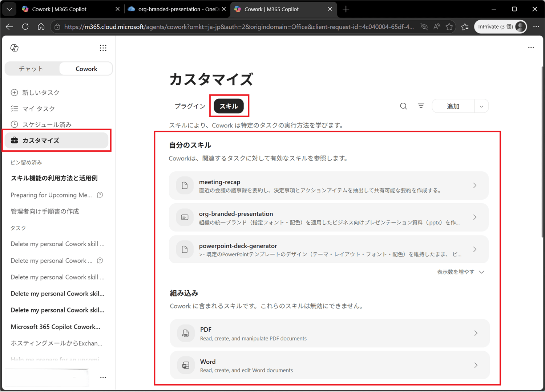This screenshot has width=545, height=392.
Task: Click the powerpoint-deck-generator skill name
Action: pyautogui.click(x=238, y=246)
